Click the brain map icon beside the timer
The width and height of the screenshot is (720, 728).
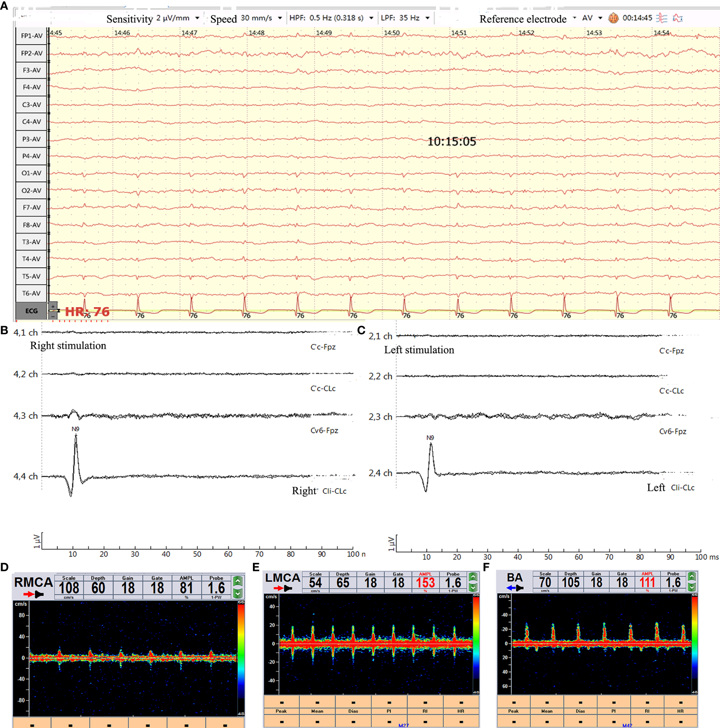click(x=613, y=18)
